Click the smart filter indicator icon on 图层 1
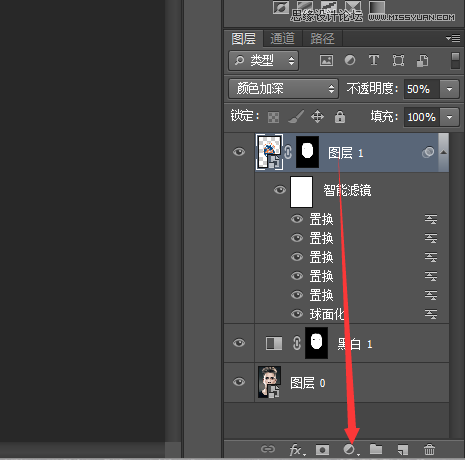The image size is (465, 460). coord(428,152)
